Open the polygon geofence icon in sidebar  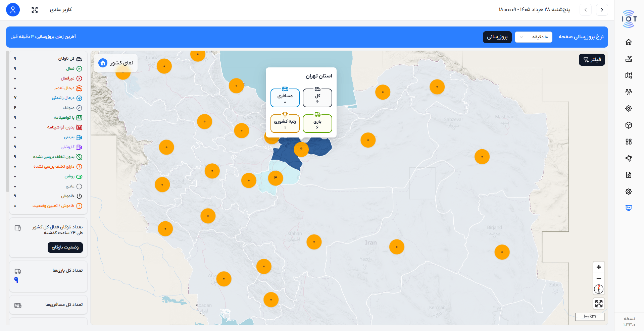tap(629, 158)
